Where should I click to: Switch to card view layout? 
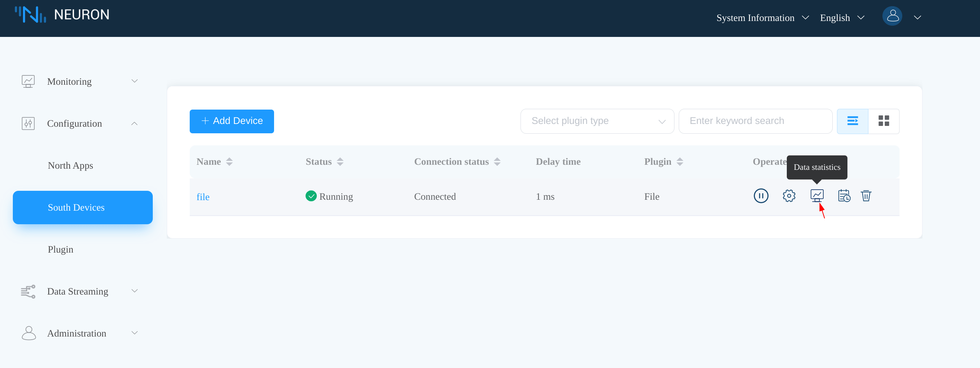point(884,121)
